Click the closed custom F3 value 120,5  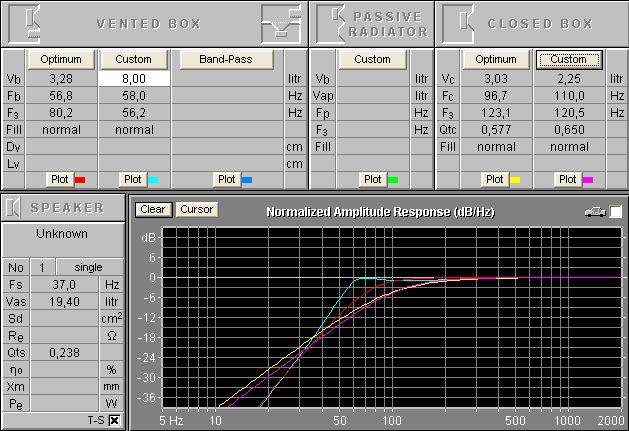pyautogui.click(x=569, y=113)
